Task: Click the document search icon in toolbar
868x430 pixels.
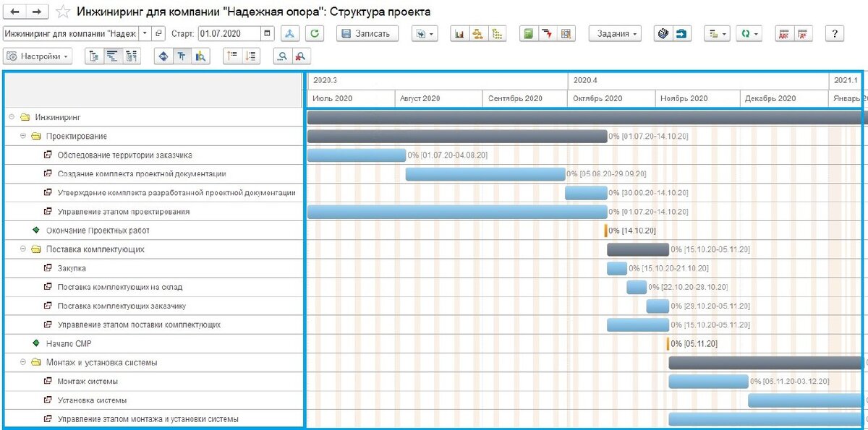Action: coord(566,33)
